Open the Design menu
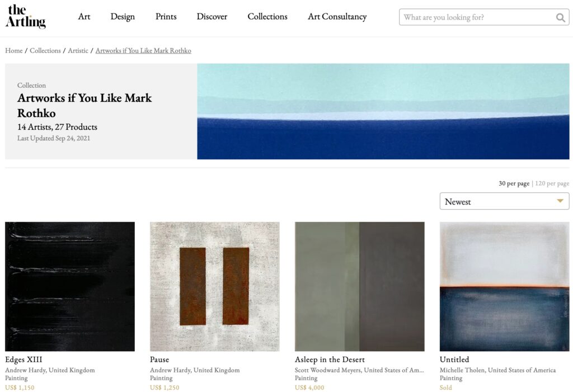Image resolution: width=573 pixels, height=392 pixels. click(x=123, y=17)
